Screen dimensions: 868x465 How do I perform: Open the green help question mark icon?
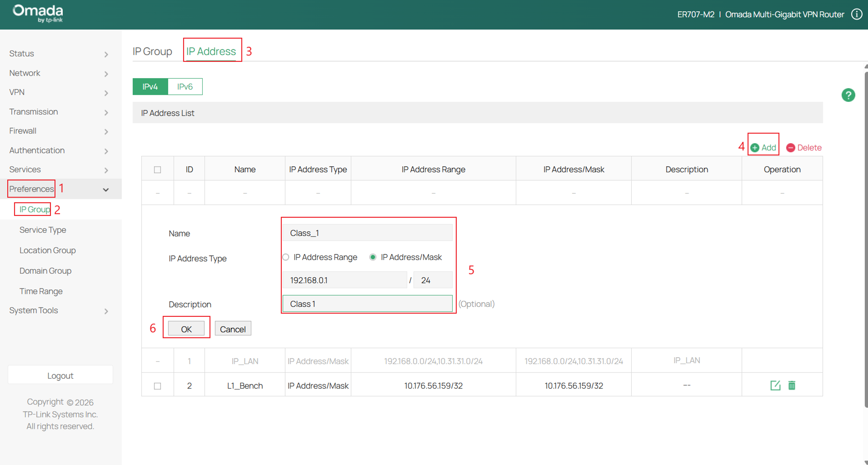tap(848, 95)
